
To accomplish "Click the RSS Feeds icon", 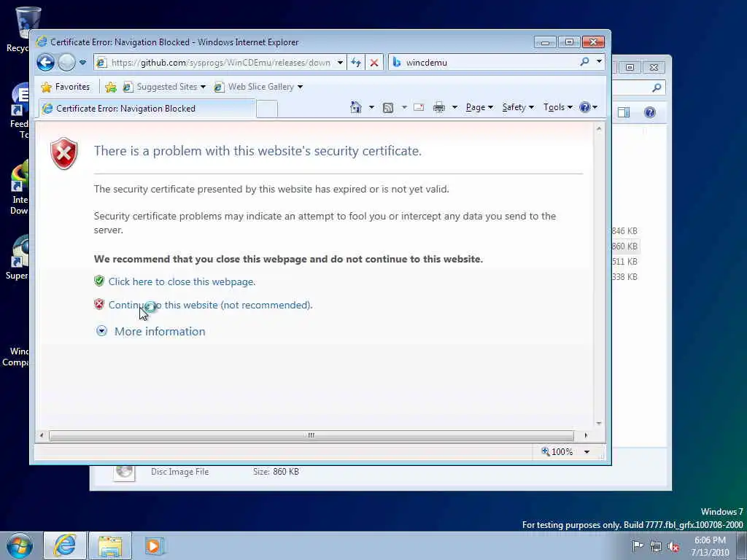I will 388,108.
